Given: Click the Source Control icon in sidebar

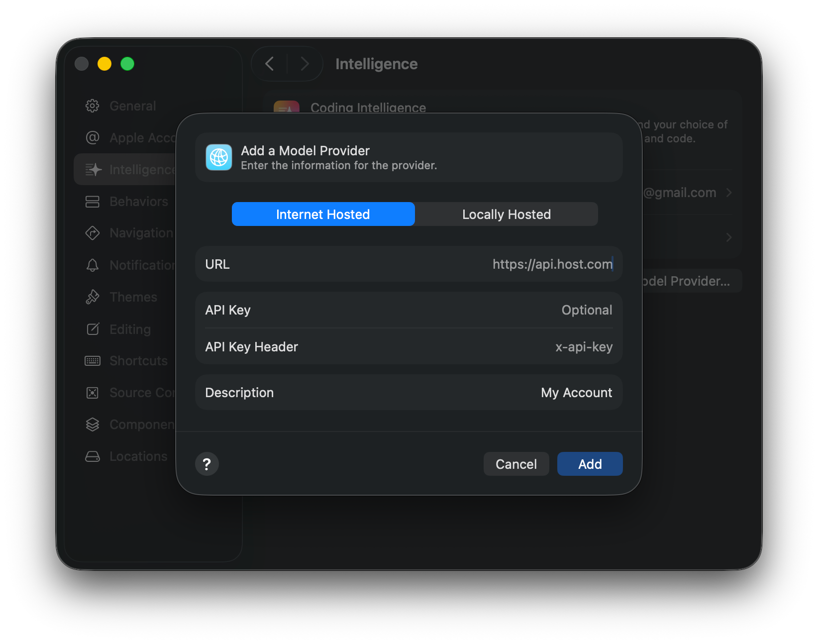Looking at the screenshot, I should 93,392.
